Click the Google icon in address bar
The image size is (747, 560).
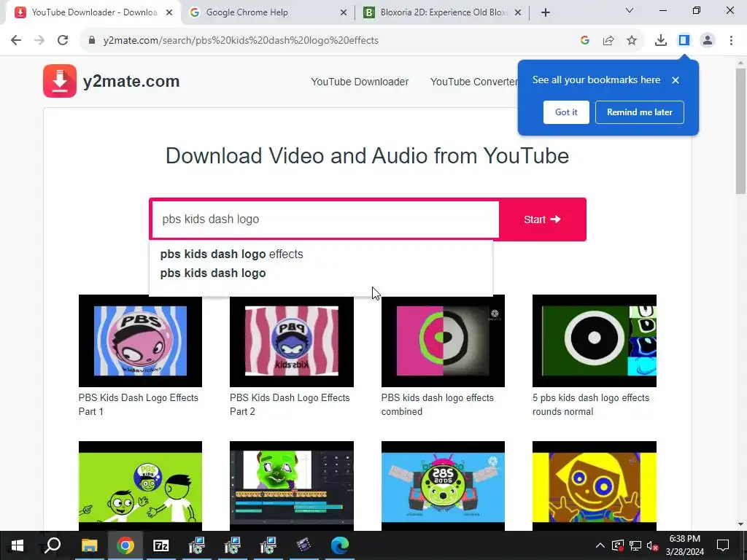pos(585,41)
